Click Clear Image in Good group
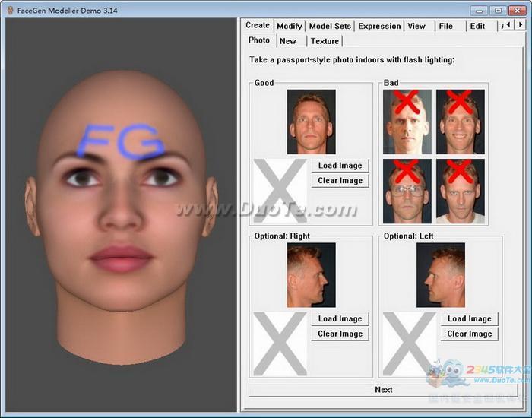 pos(340,181)
